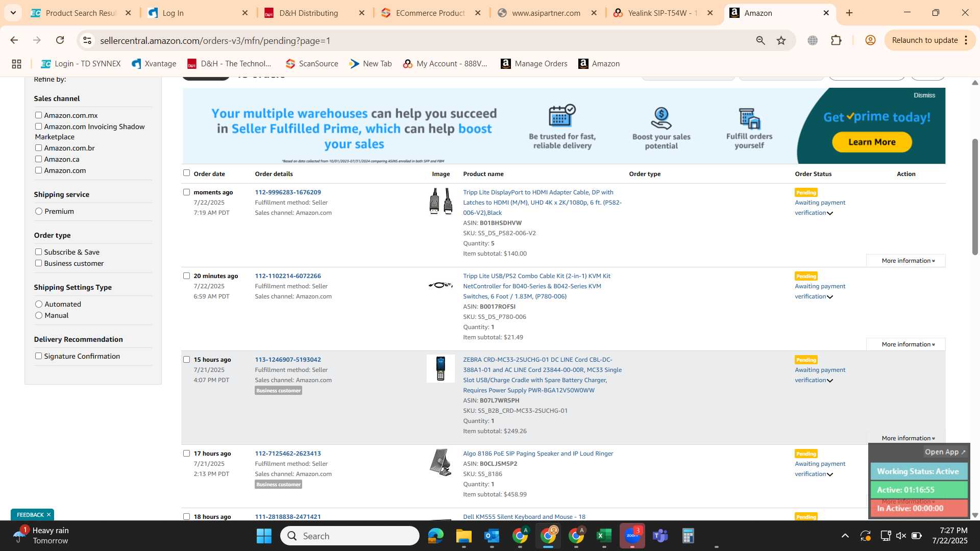This screenshot has width=980, height=551.
Task: Open ScanSource bookmark
Action: point(312,64)
